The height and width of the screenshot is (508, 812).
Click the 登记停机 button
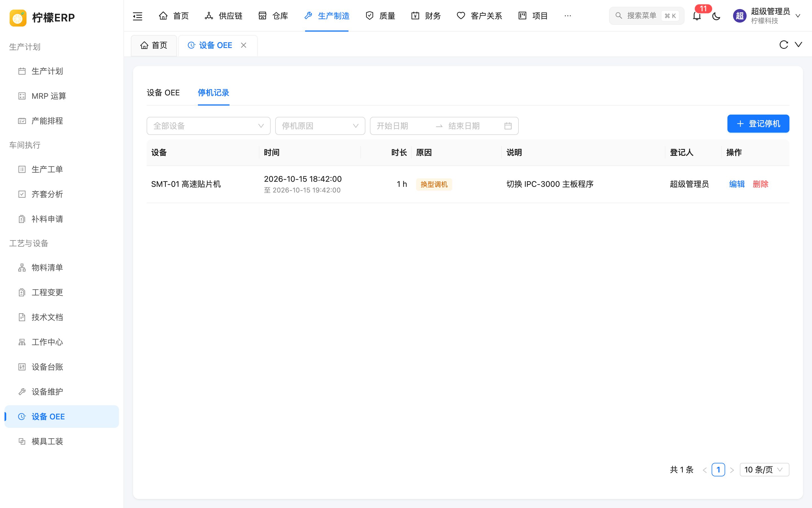pos(758,124)
